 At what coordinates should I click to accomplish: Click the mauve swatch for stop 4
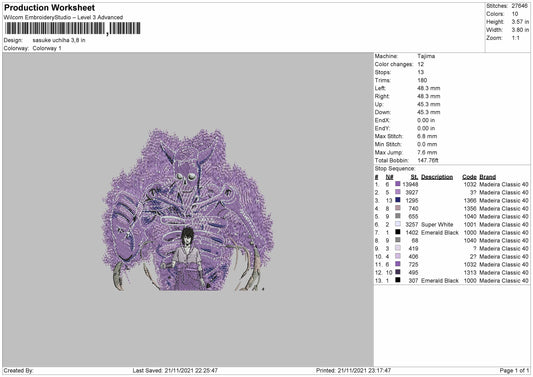[397, 208]
